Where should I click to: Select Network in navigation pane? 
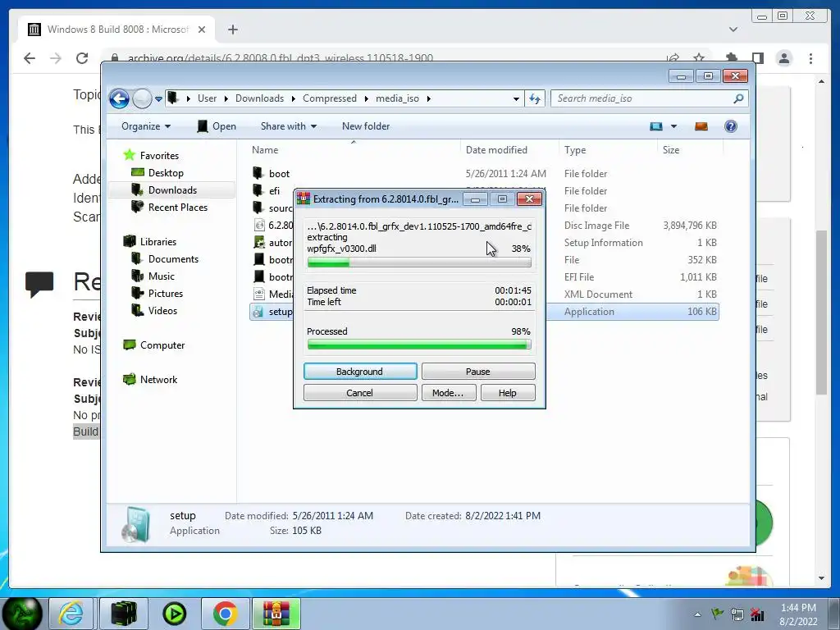click(158, 379)
